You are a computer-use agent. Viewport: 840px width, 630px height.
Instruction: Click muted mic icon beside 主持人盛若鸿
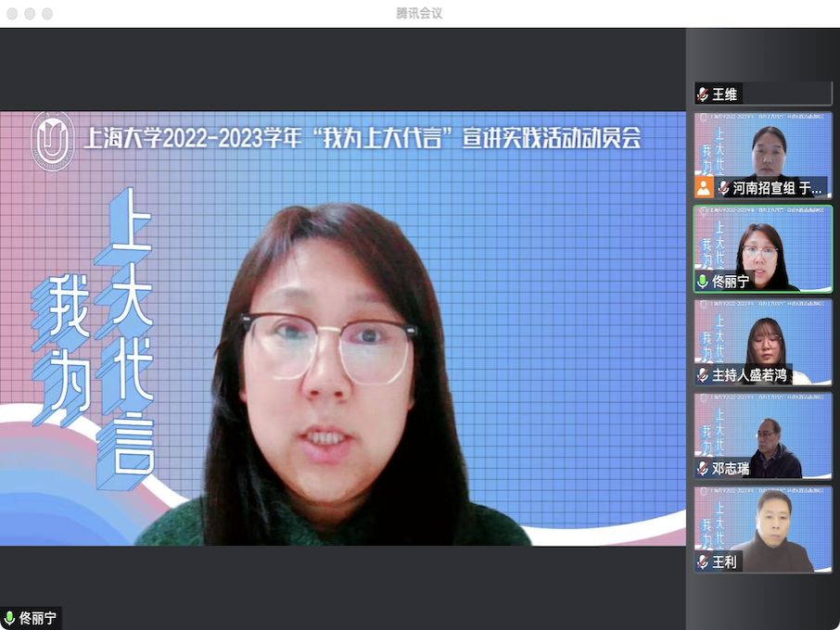(703, 375)
